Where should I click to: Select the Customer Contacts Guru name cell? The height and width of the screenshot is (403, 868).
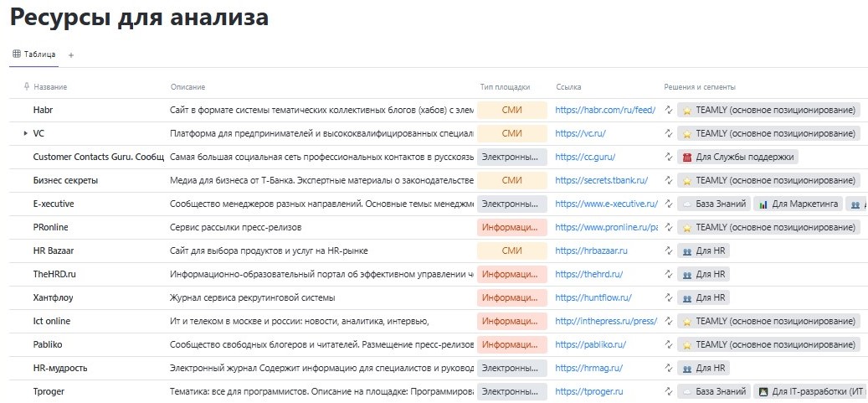coord(99,157)
